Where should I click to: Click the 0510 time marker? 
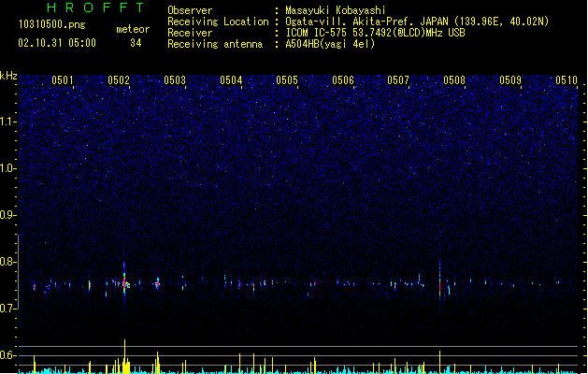(x=566, y=79)
